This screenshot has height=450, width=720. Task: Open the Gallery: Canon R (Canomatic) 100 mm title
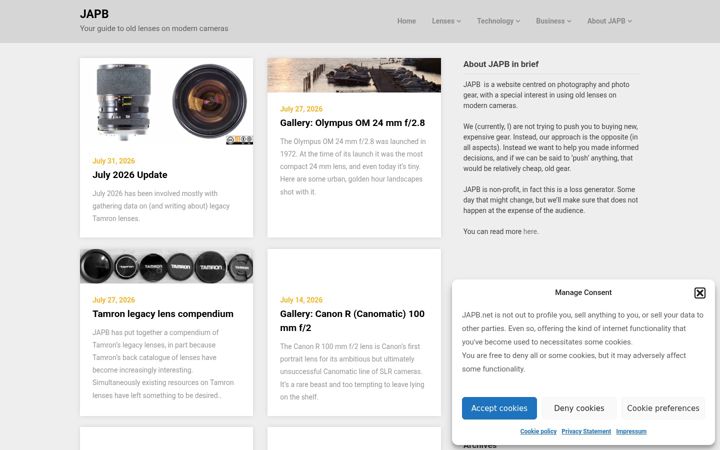pos(352,321)
